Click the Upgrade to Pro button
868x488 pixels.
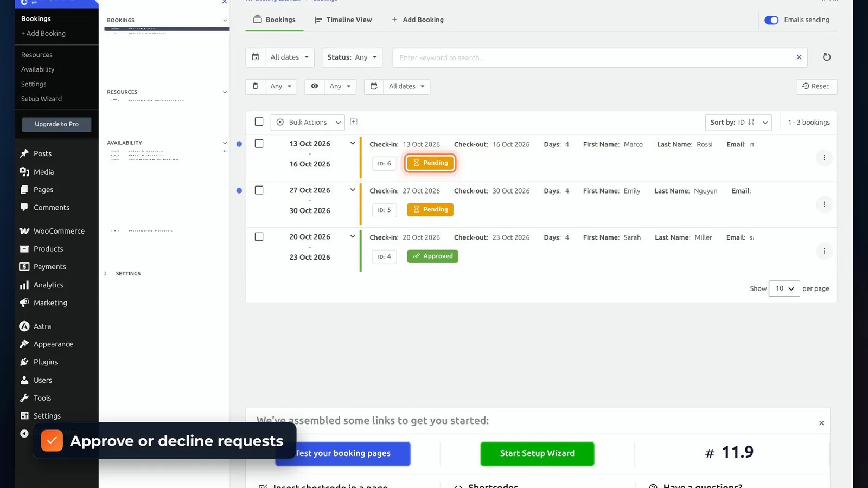coord(56,124)
